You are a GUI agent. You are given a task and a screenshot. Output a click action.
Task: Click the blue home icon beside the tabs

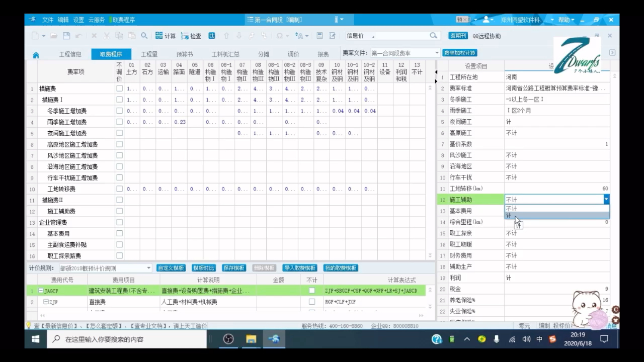(36, 54)
